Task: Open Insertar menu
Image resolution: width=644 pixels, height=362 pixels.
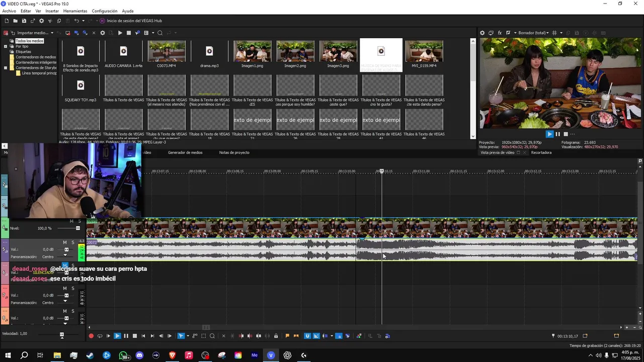Action: pyautogui.click(x=52, y=11)
